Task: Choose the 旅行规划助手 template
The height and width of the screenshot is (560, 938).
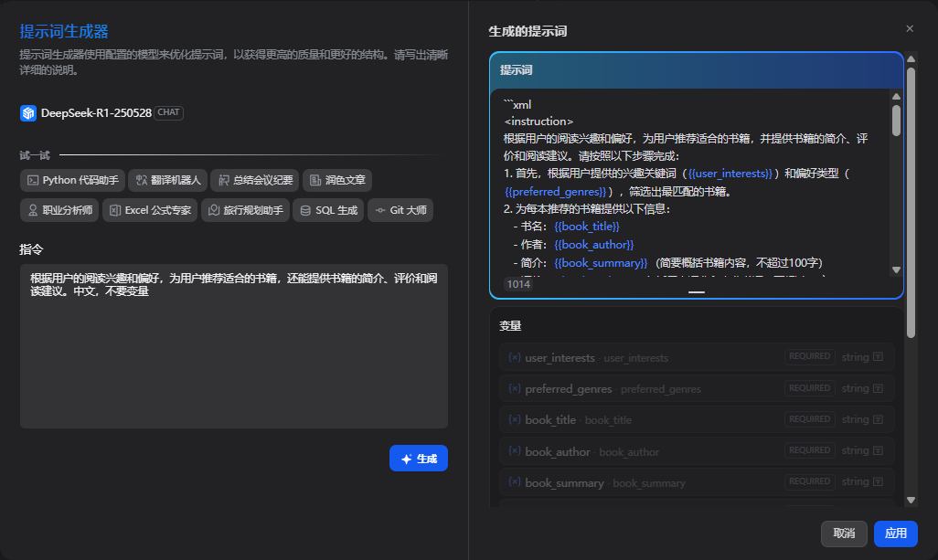Action: (245, 210)
